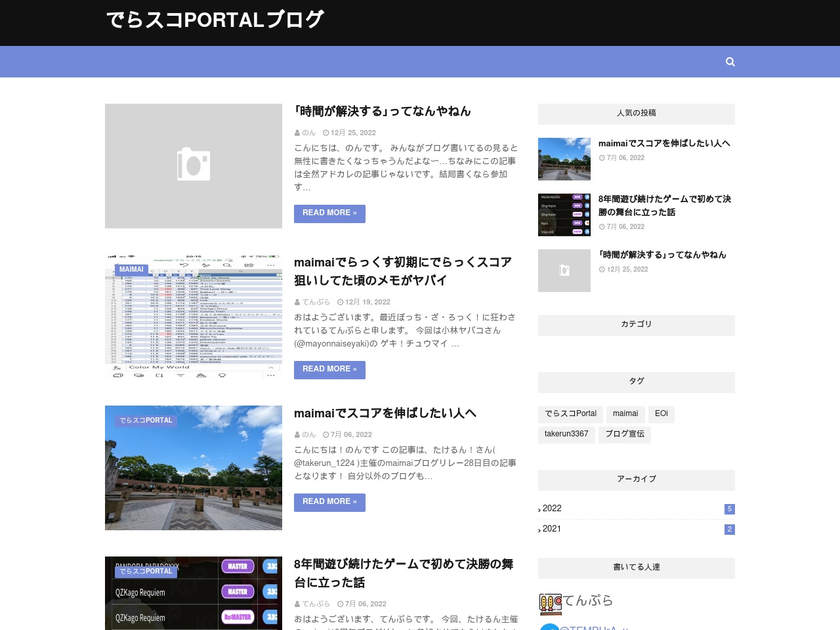Open main post title 8年間遊び続けたゲームで初めて決勝の舞台
The image size is (840, 630).
[x=404, y=574]
